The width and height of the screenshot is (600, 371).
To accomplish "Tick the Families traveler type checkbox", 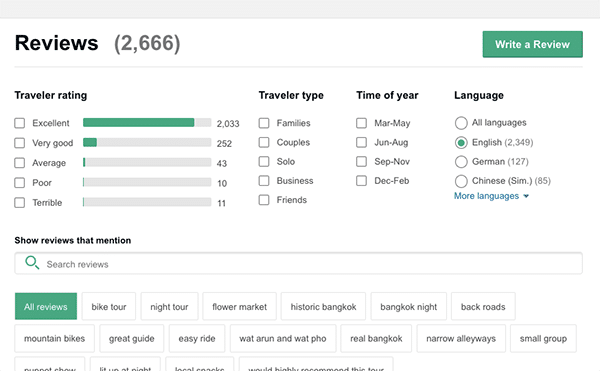I will (x=264, y=123).
